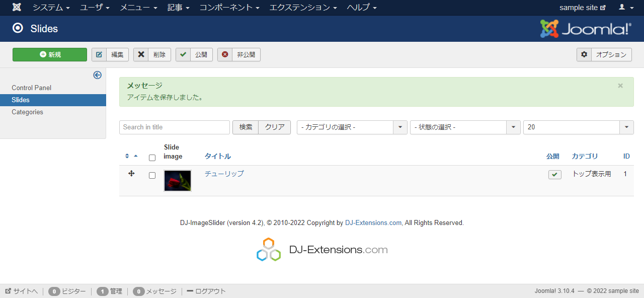Expand the list limit dropdown showing 20
The width and height of the screenshot is (644, 298).
578,127
